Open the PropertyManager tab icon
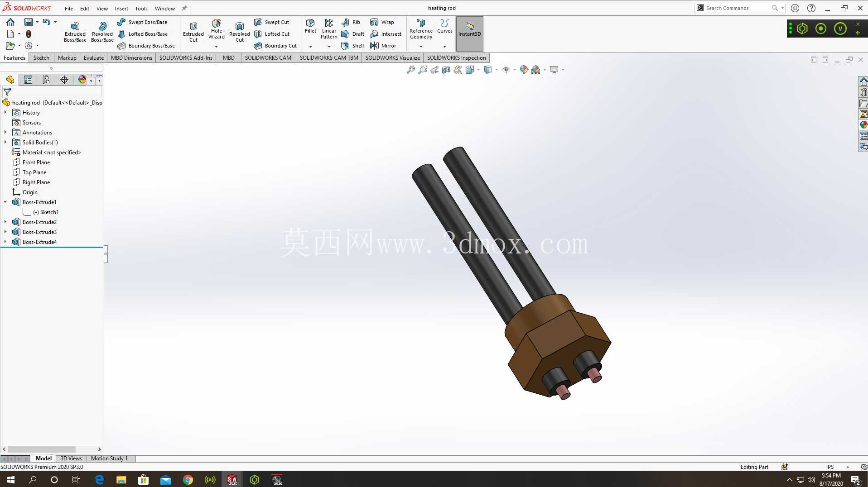This screenshot has width=868, height=487. (28, 80)
